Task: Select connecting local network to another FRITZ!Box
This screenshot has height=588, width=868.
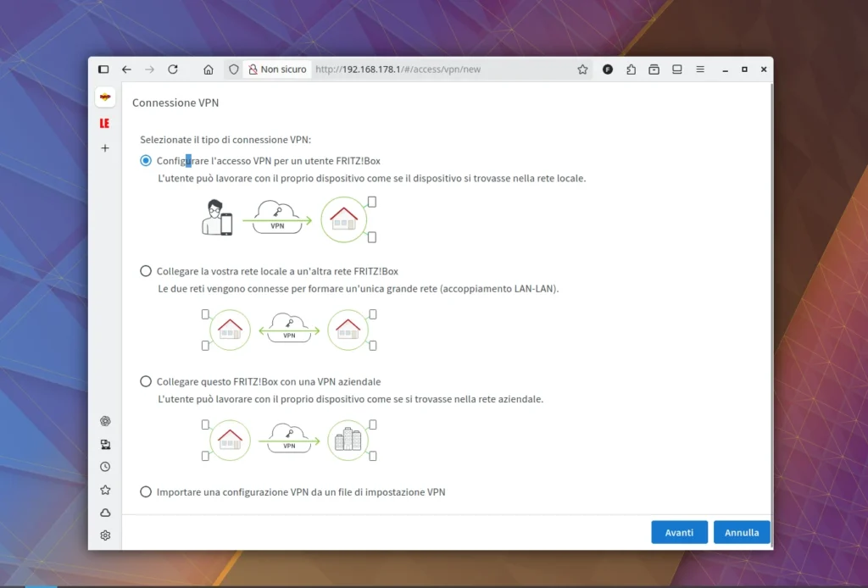Action: (145, 270)
